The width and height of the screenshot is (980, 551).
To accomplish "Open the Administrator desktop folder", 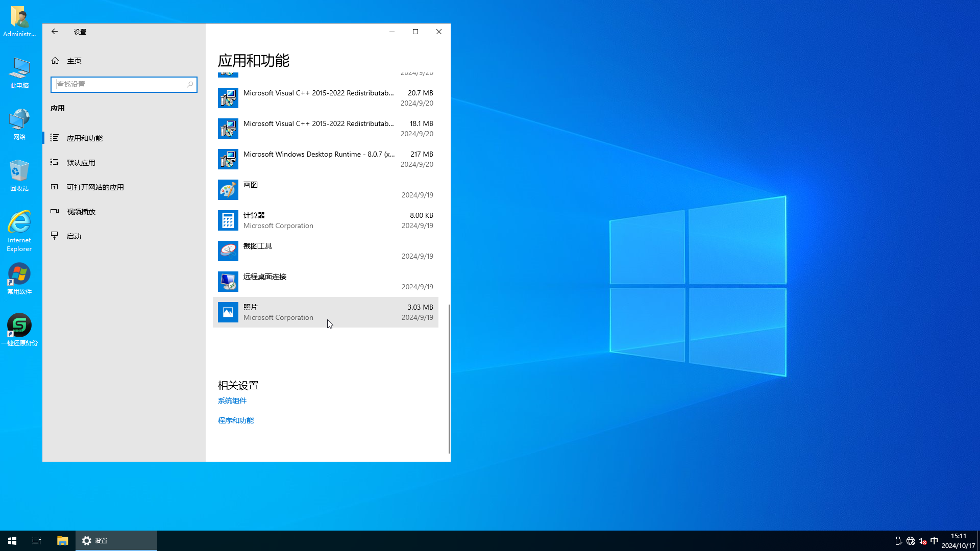I will pyautogui.click(x=19, y=21).
